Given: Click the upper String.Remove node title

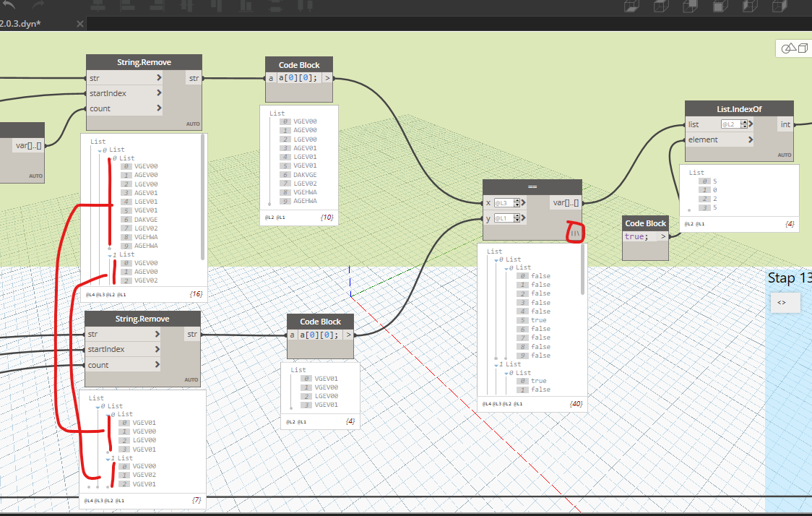Looking at the screenshot, I should (x=144, y=62).
